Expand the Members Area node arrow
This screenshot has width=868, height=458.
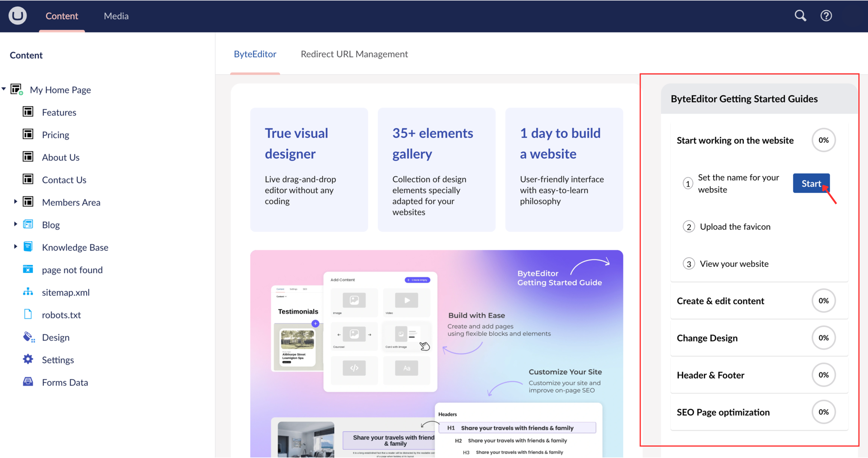pyautogui.click(x=15, y=202)
